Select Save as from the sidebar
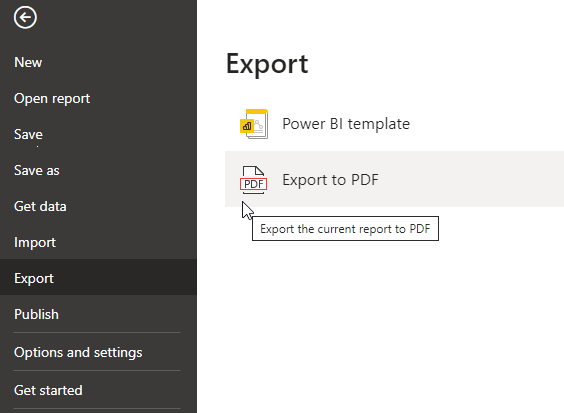Image resolution: width=564 pixels, height=413 pixels. [x=37, y=170]
